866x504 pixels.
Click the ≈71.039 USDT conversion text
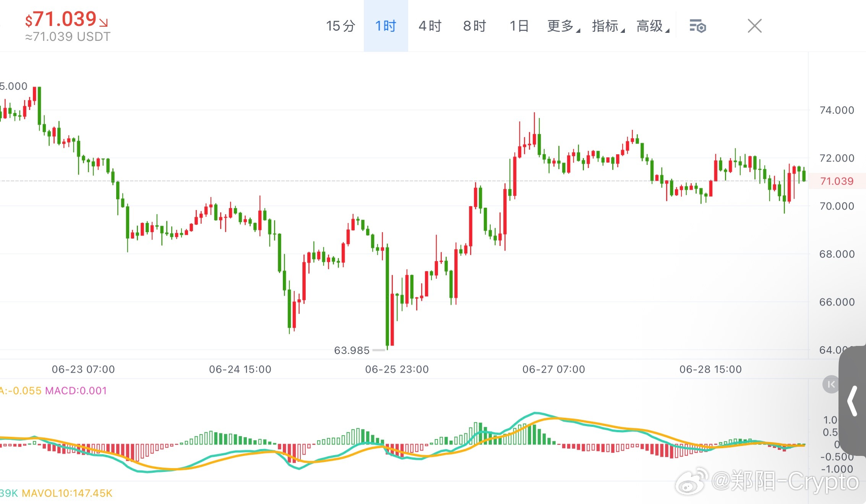(x=68, y=37)
